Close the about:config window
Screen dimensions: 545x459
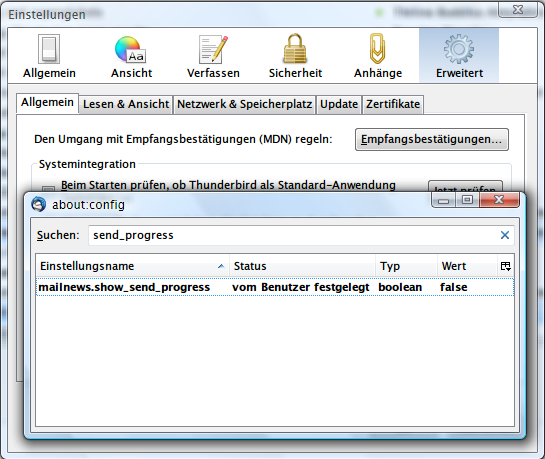tap(499, 200)
